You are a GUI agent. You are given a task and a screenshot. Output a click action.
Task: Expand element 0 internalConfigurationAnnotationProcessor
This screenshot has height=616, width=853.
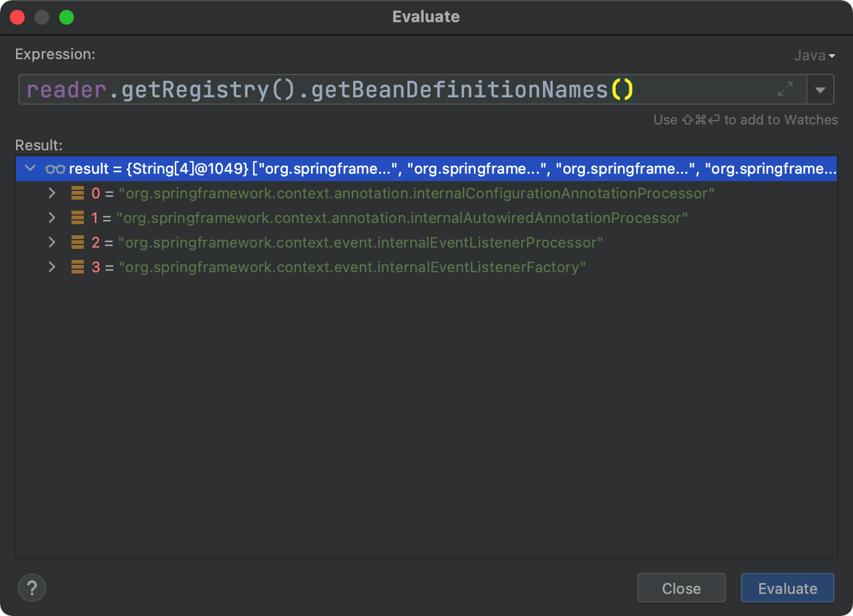[52, 193]
